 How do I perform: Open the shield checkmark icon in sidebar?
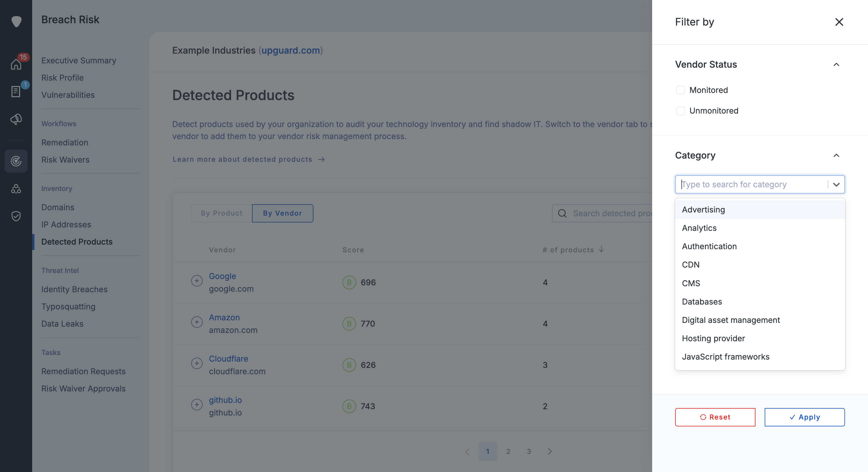click(16, 216)
